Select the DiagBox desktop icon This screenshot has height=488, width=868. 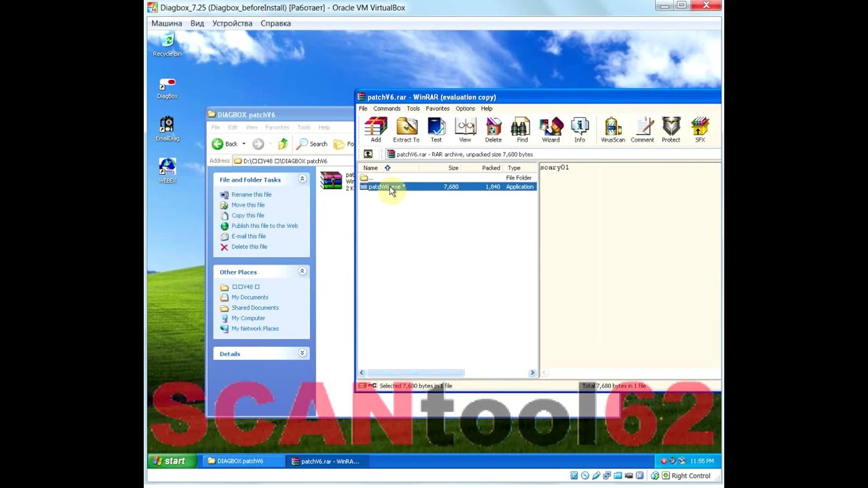167,88
